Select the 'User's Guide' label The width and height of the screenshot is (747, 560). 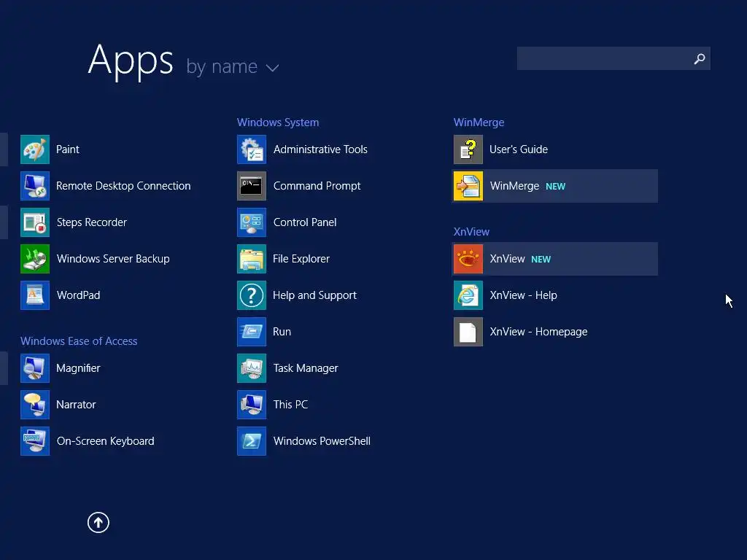pos(519,149)
